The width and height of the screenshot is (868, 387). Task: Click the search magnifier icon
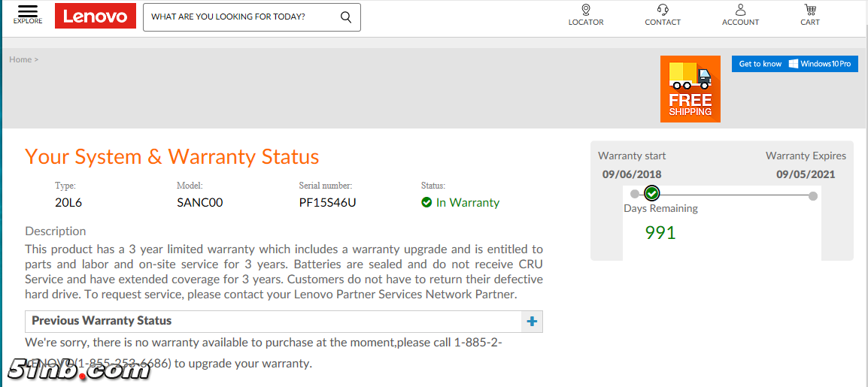346,17
